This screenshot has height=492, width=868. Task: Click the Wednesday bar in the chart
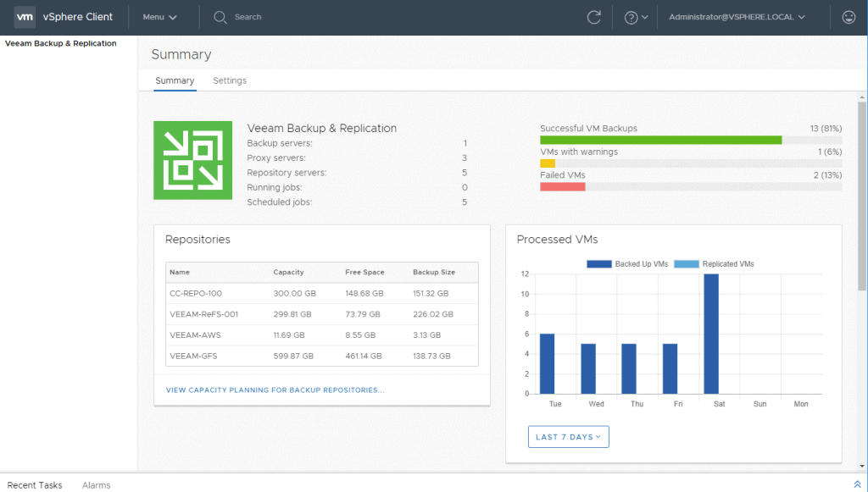coord(588,368)
